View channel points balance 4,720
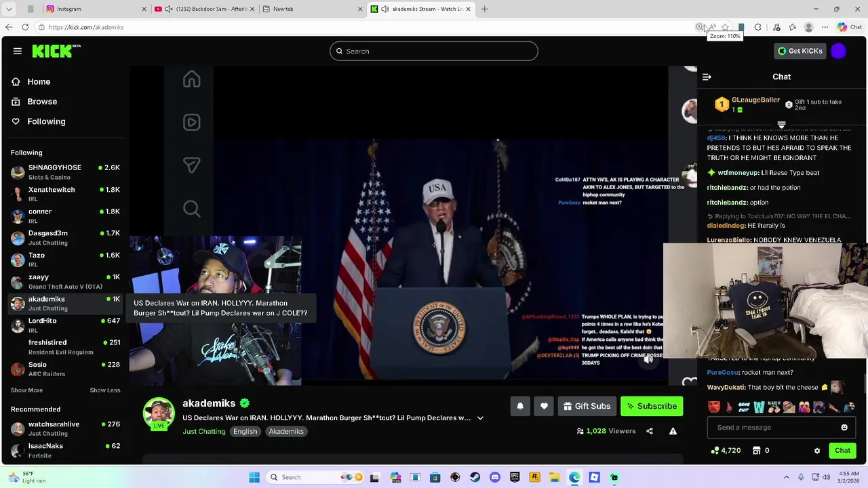This screenshot has height=488, width=868. tap(726, 451)
